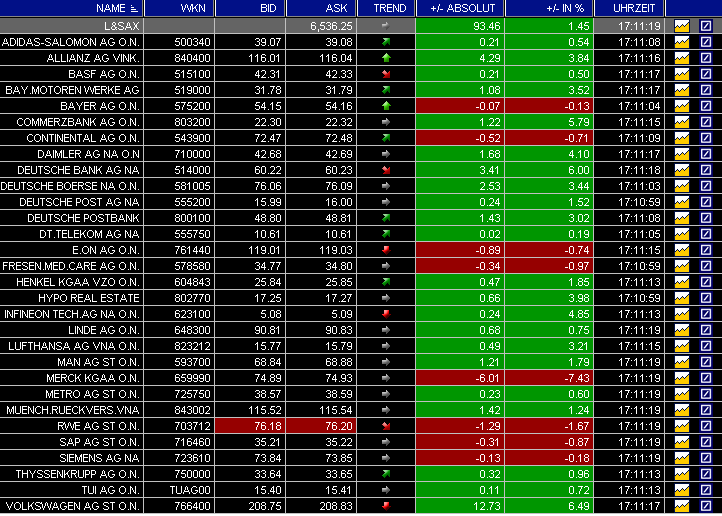Click the MAN AG ST O.N. name cell
722x516 pixels.
tap(72, 362)
